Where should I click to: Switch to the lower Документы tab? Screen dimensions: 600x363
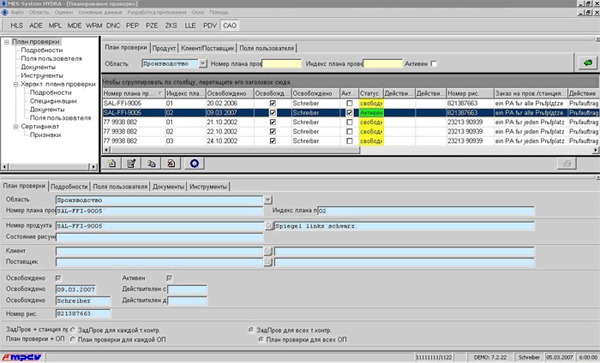point(168,187)
